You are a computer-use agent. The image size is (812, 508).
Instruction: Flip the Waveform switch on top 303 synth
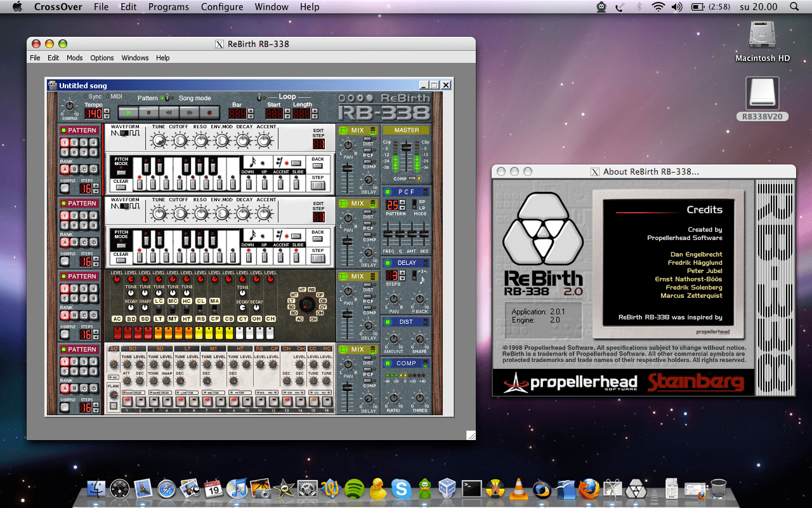pyautogui.click(x=125, y=133)
